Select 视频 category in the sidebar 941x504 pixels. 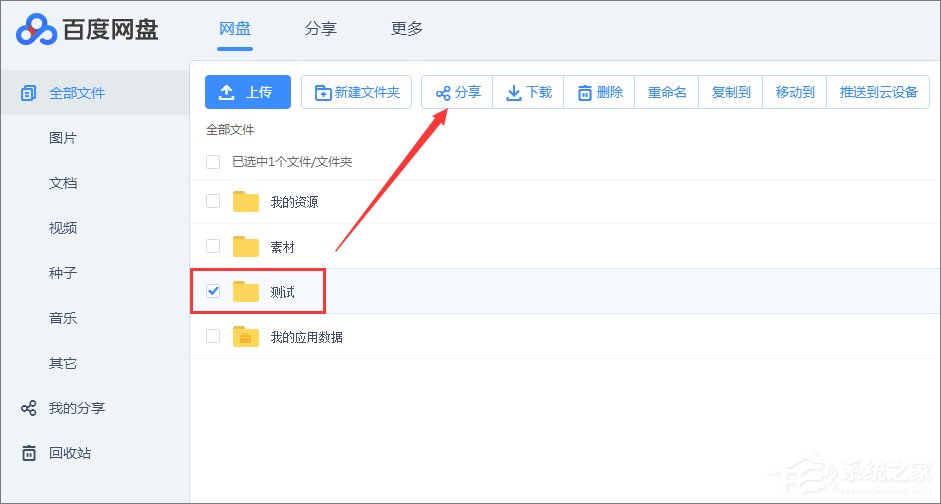63,228
